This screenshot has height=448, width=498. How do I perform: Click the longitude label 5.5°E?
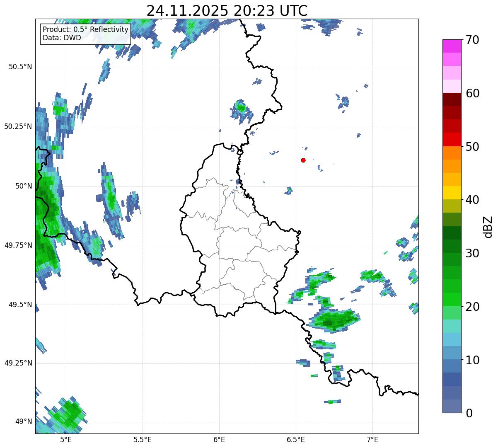pyautogui.click(x=143, y=439)
